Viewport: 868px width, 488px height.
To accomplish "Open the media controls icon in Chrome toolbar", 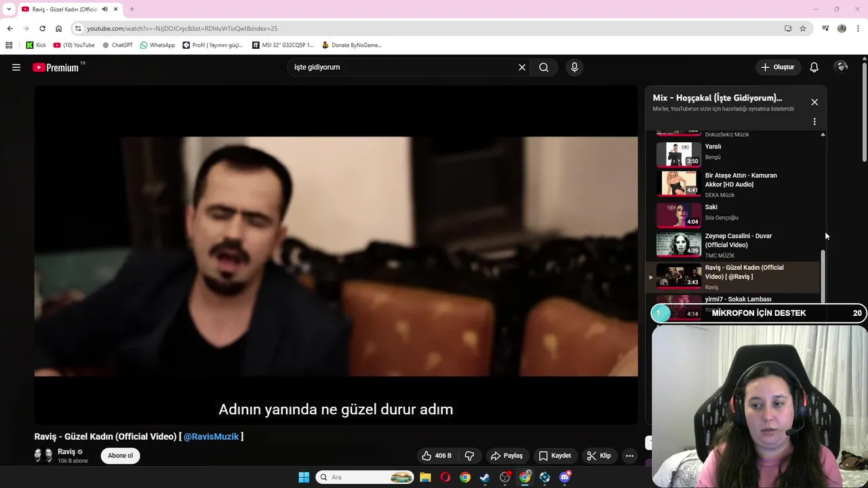I will pyautogui.click(x=825, y=28).
